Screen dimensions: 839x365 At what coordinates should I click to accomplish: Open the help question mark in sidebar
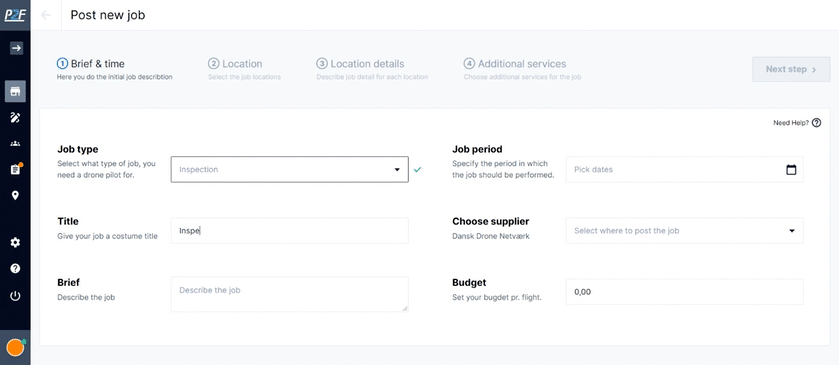(15, 268)
